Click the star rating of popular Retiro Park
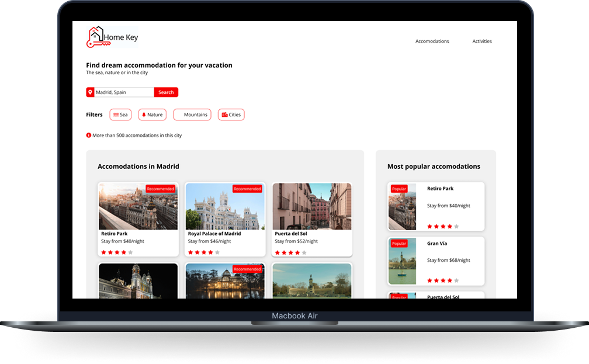This screenshot has height=364, width=589. pos(443,226)
